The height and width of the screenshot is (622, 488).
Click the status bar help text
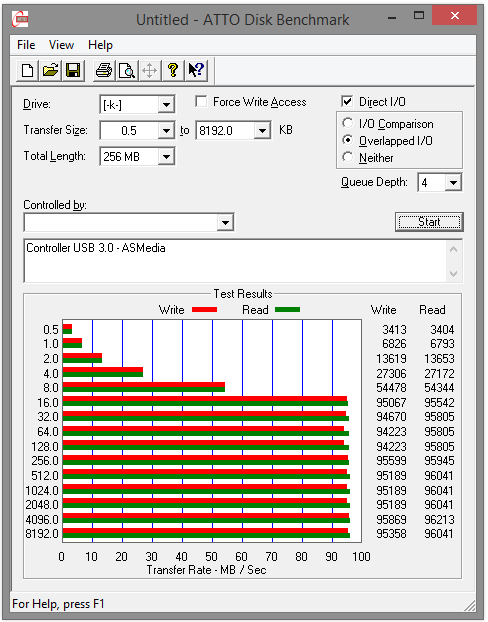point(58,604)
